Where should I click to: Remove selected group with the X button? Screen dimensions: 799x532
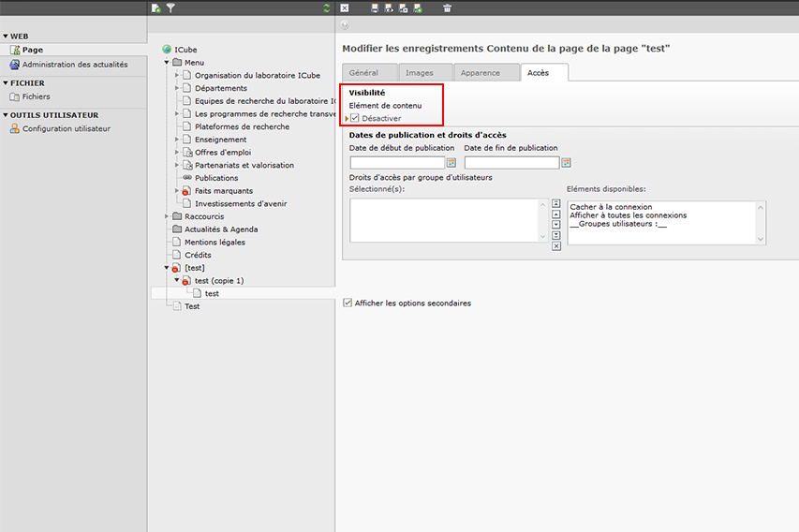point(556,246)
